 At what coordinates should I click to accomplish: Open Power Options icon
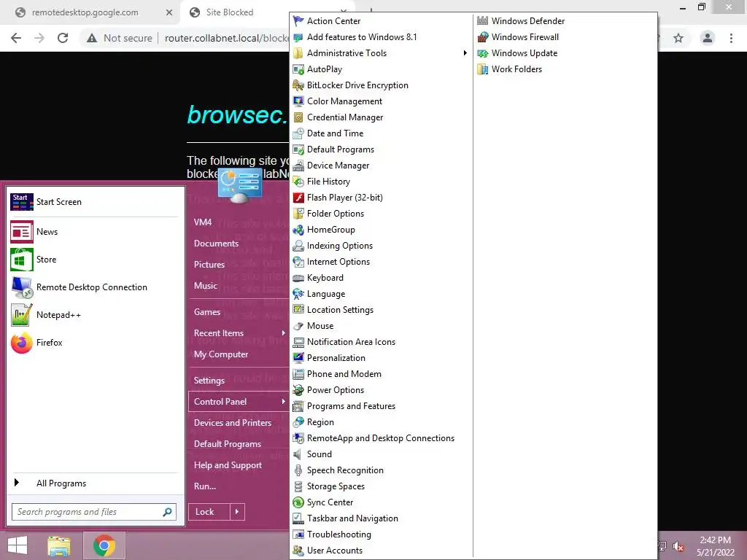pos(298,390)
